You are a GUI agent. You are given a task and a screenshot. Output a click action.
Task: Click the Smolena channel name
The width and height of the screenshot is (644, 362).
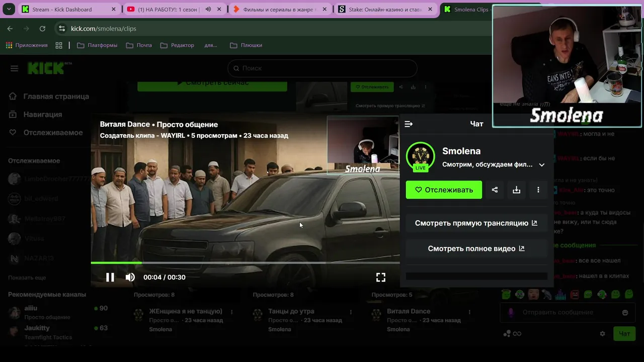tap(461, 151)
